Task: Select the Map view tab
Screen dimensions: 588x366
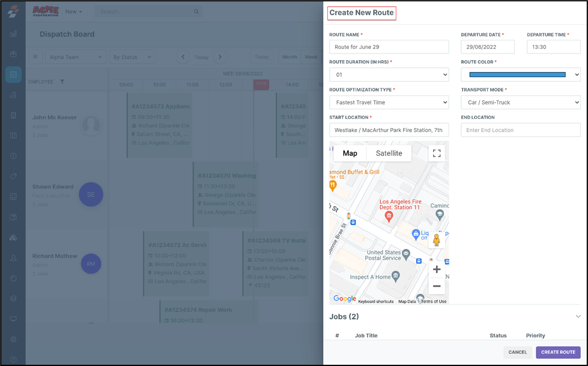Action: [350, 153]
